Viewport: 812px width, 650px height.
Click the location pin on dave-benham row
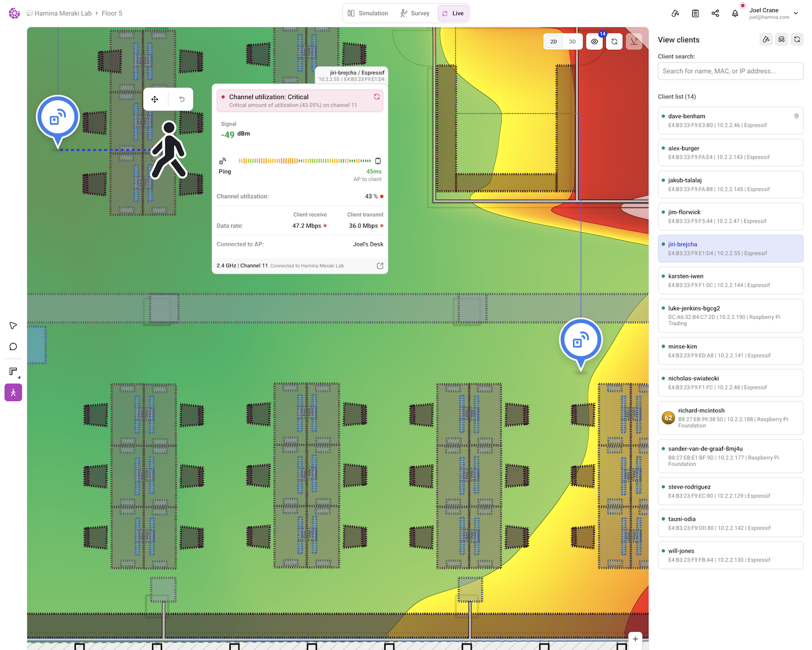click(796, 116)
